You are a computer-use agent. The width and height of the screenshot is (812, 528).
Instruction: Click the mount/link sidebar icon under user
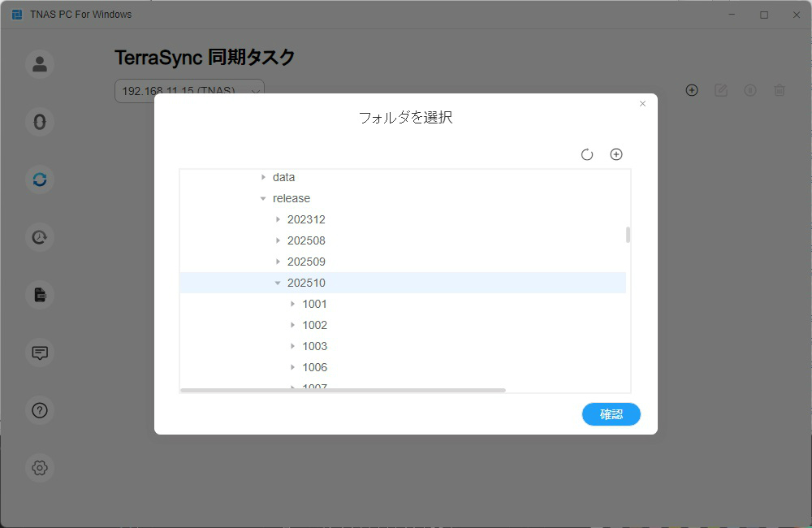click(x=40, y=122)
